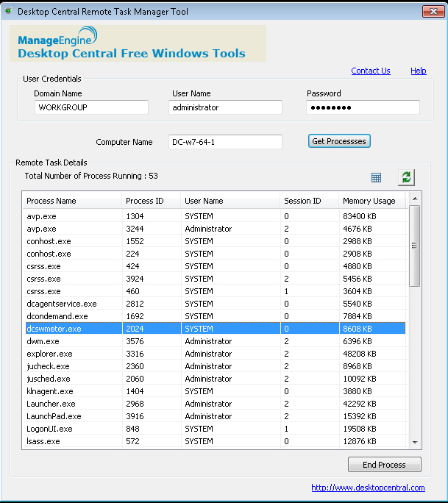Click the ManageEngine Desktop Central banner
The height and width of the screenshot is (503, 448).
tap(138, 43)
